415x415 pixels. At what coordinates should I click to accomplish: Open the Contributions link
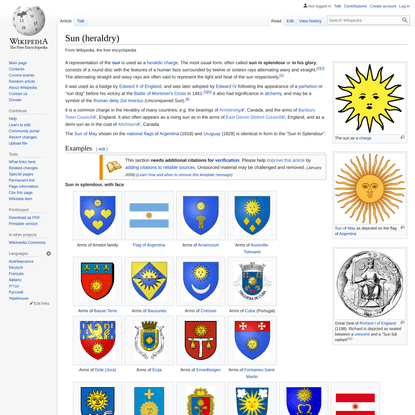pos(355,6)
